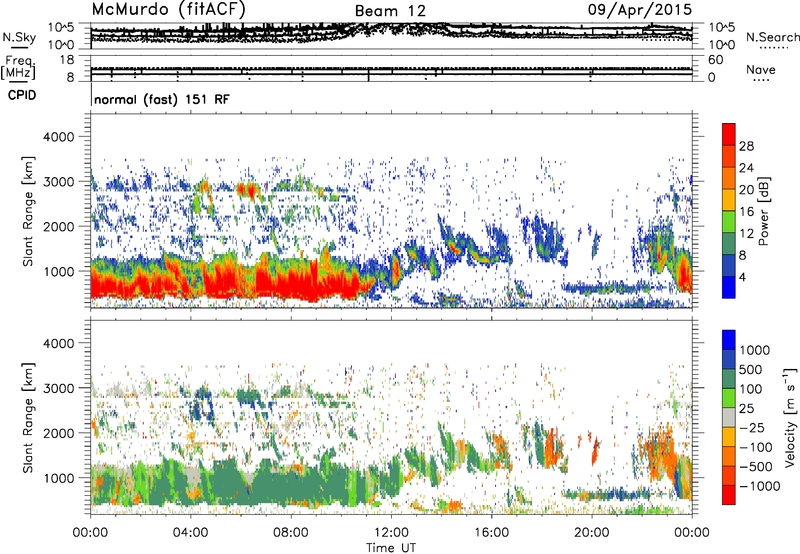The image size is (800, 554).
Task: Pick the light green 12-16 dB Power segment
Action: [x=729, y=222]
